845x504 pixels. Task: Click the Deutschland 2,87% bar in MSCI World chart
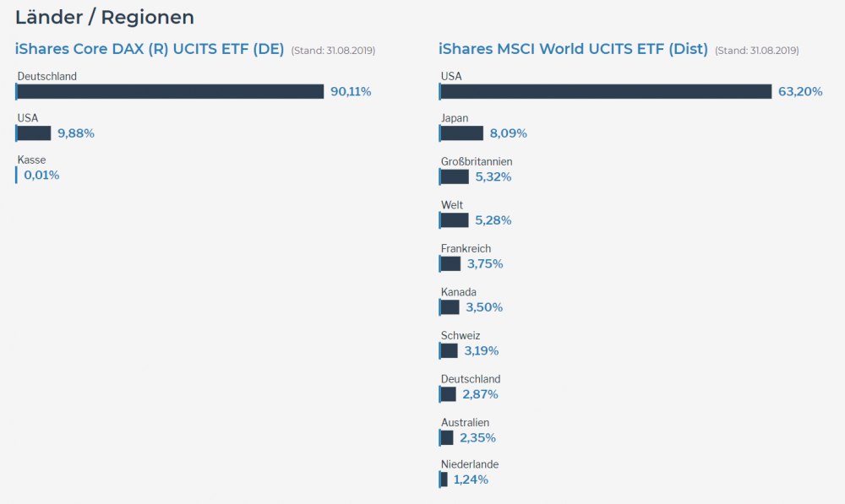tap(448, 394)
